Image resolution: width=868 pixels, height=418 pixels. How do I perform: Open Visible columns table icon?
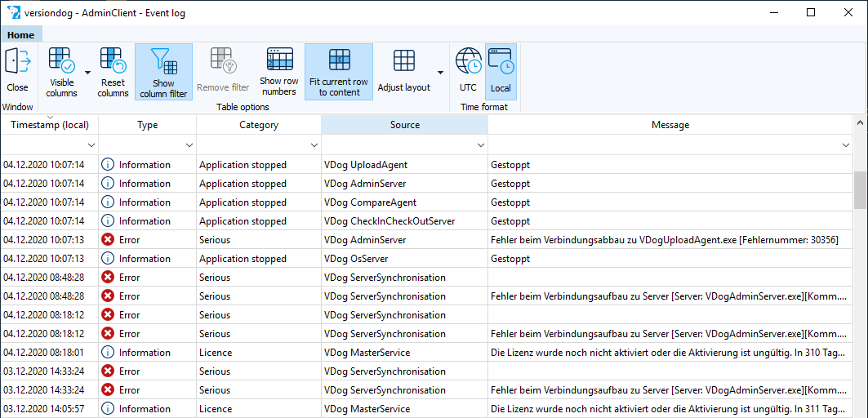point(61,60)
